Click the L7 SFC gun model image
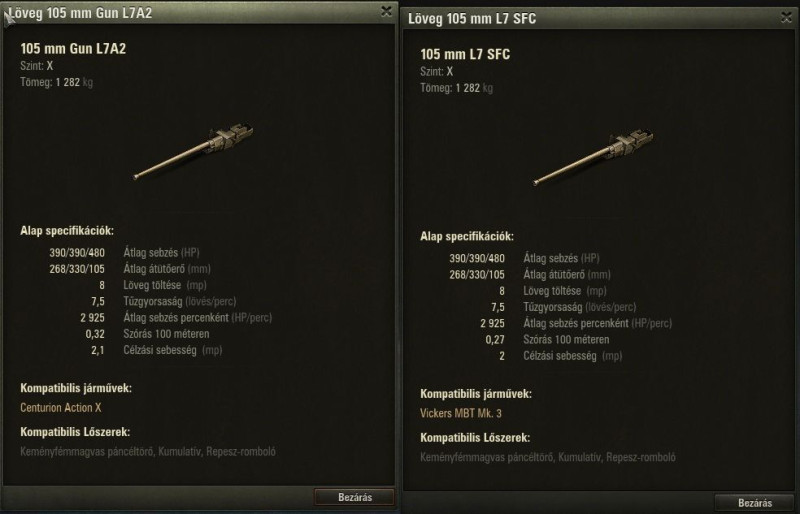 point(593,157)
